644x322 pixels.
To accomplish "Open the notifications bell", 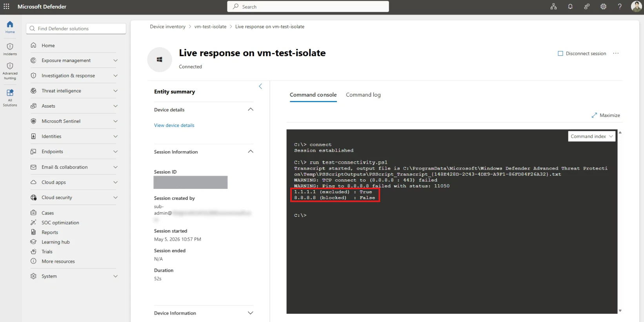I will (570, 7).
